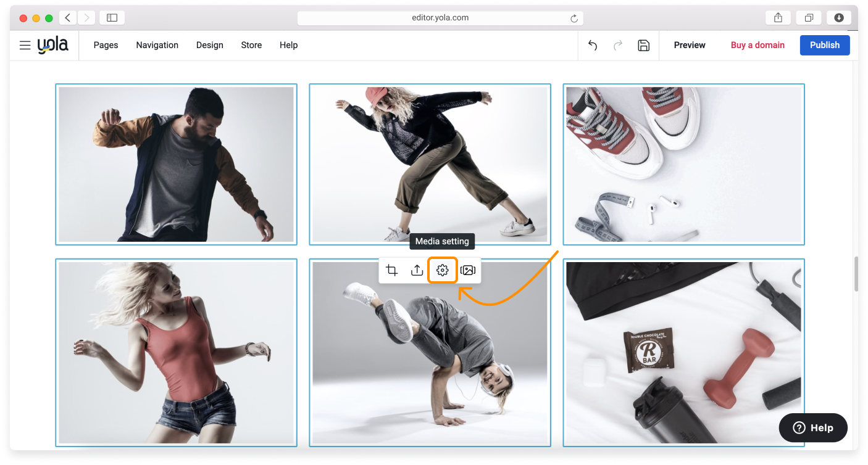This screenshot has width=868, height=465.
Task: Open the Design menu
Action: point(209,45)
